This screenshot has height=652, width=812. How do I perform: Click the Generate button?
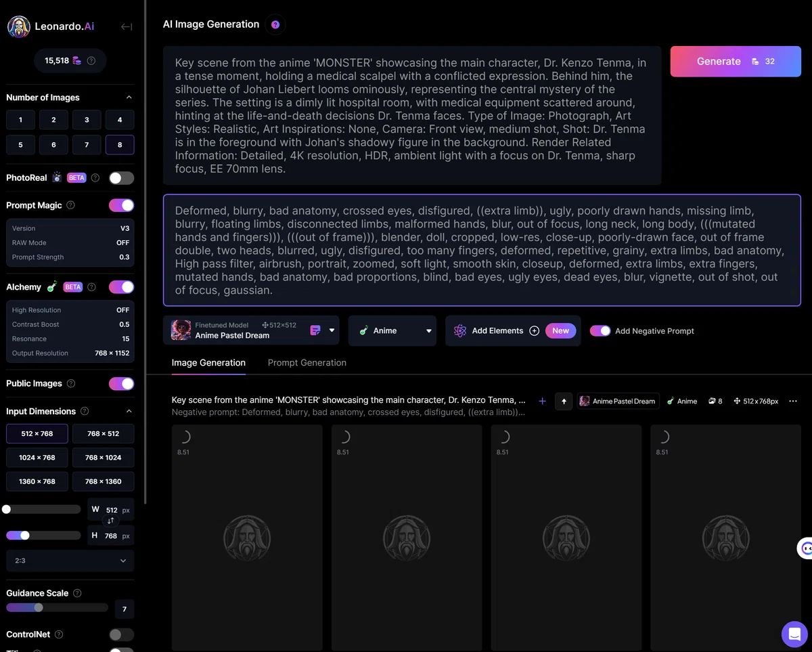[736, 61]
